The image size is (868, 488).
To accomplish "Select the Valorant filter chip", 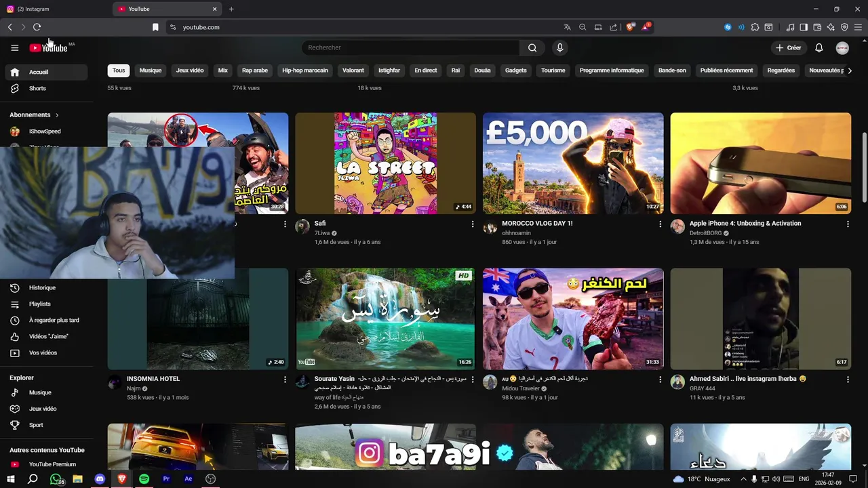I will (x=353, y=70).
